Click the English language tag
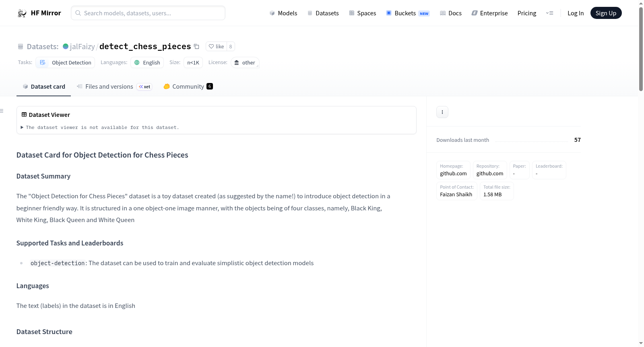 pyautogui.click(x=147, y=62)
